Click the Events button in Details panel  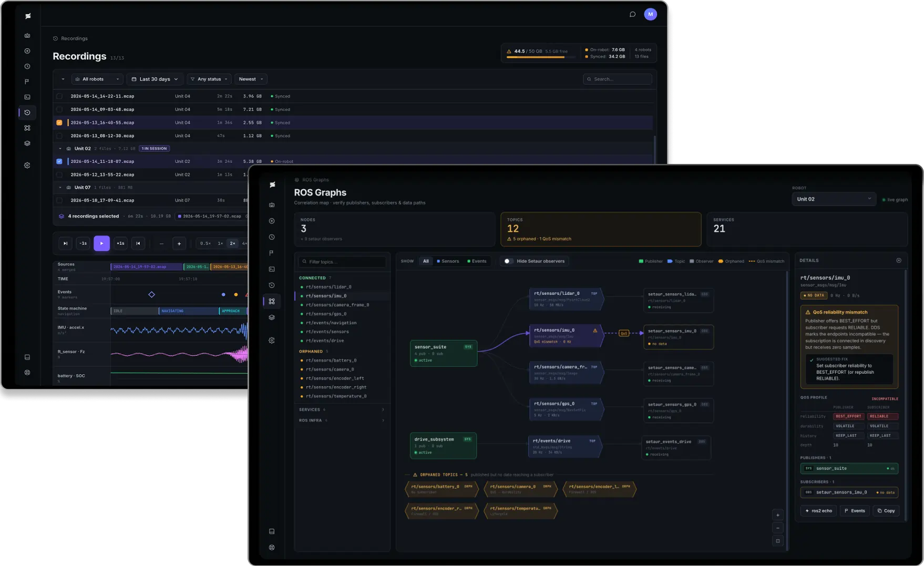pos(855,511)
